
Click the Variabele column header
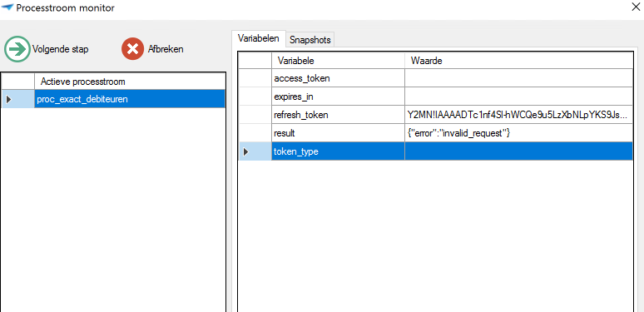coord(338,61)
